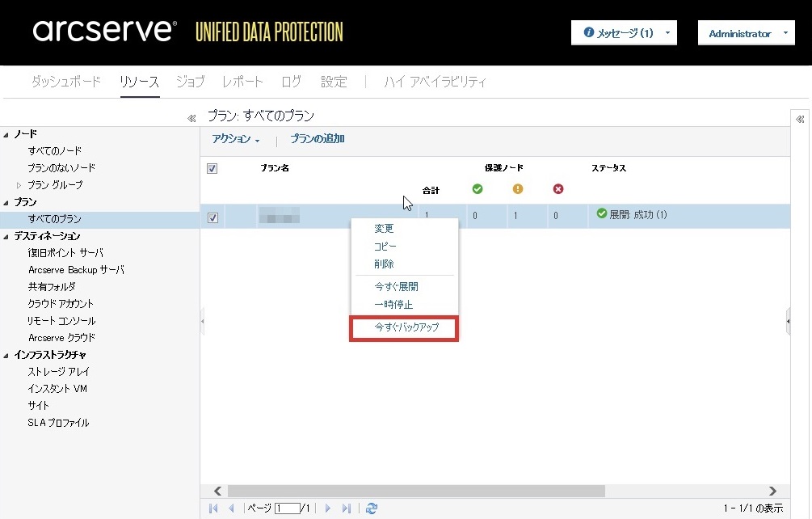Click the プラン名 column header
Image resolution: width=812 pixels, height=519 pixels.
[275, 168]
